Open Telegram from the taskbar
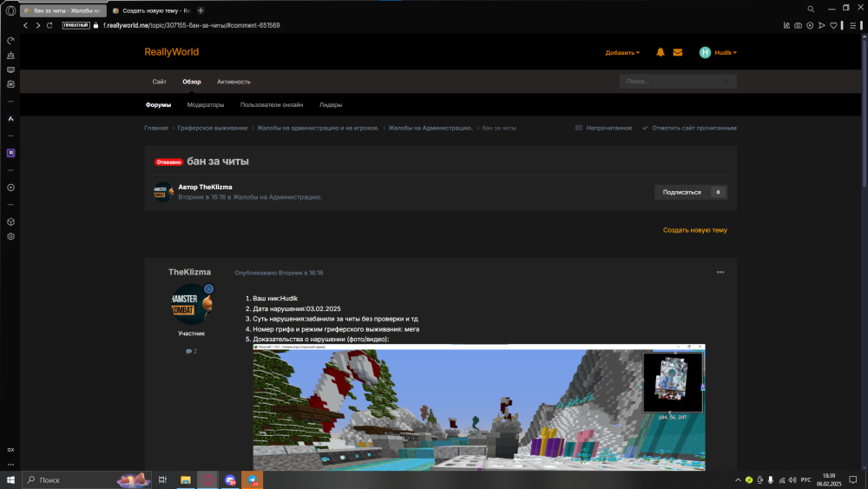 [x=253, y=480]
